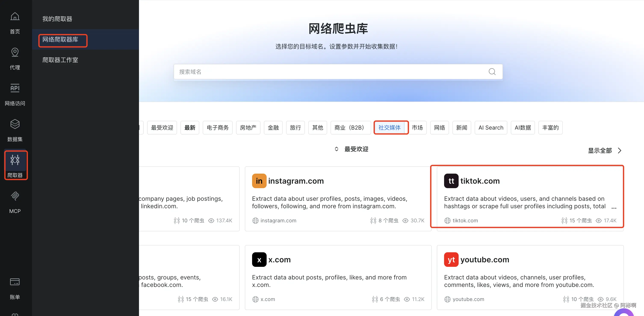This screenshot has width=644, height=316.
Task: Open the API 网络访问 icon
Action: [x=15, y=88]
